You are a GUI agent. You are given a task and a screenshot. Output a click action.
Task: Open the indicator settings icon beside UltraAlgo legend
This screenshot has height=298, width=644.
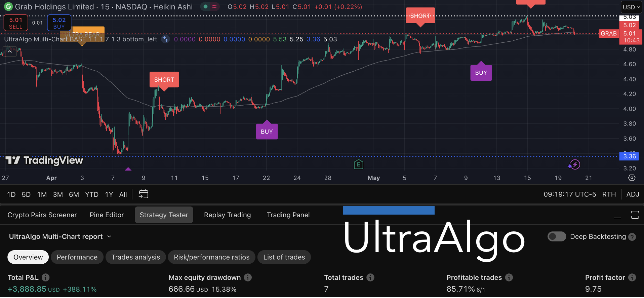pos(165,39)
